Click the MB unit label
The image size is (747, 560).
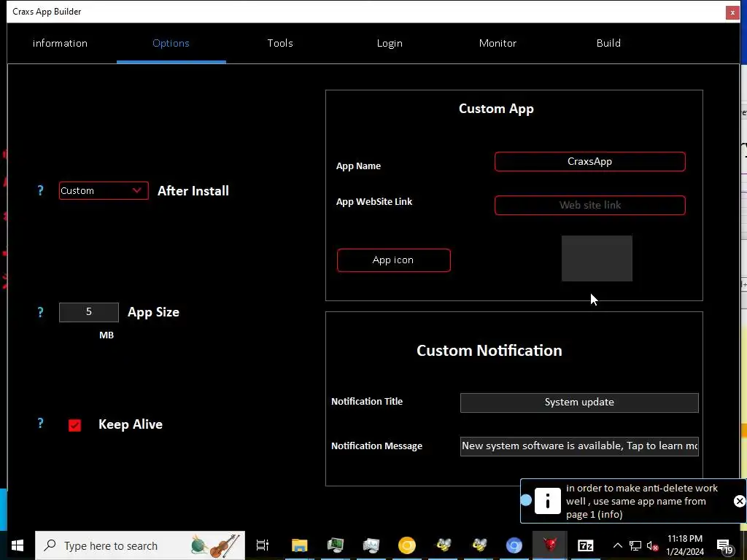pos(107,335)
